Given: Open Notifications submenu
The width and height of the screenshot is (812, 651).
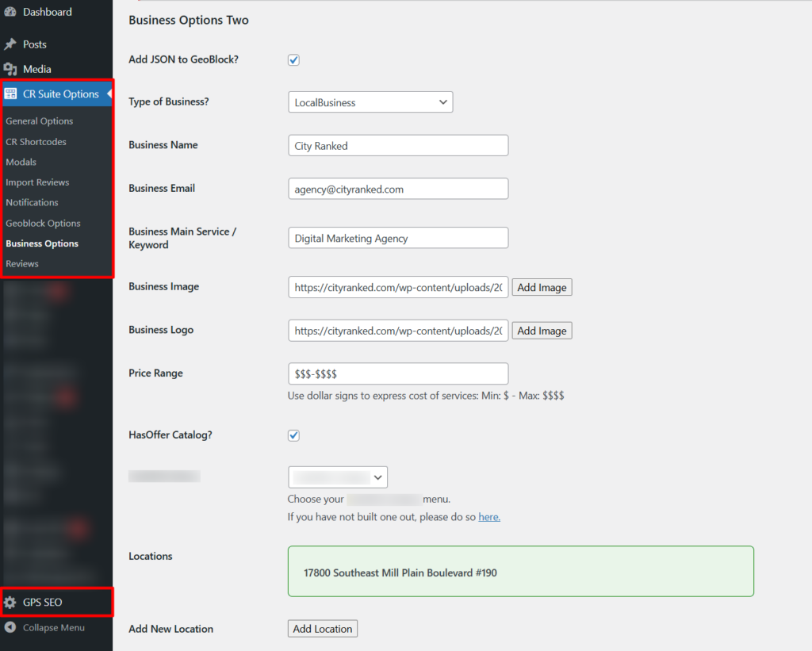Looking at the screenshot, I should (x=32, y=202).
